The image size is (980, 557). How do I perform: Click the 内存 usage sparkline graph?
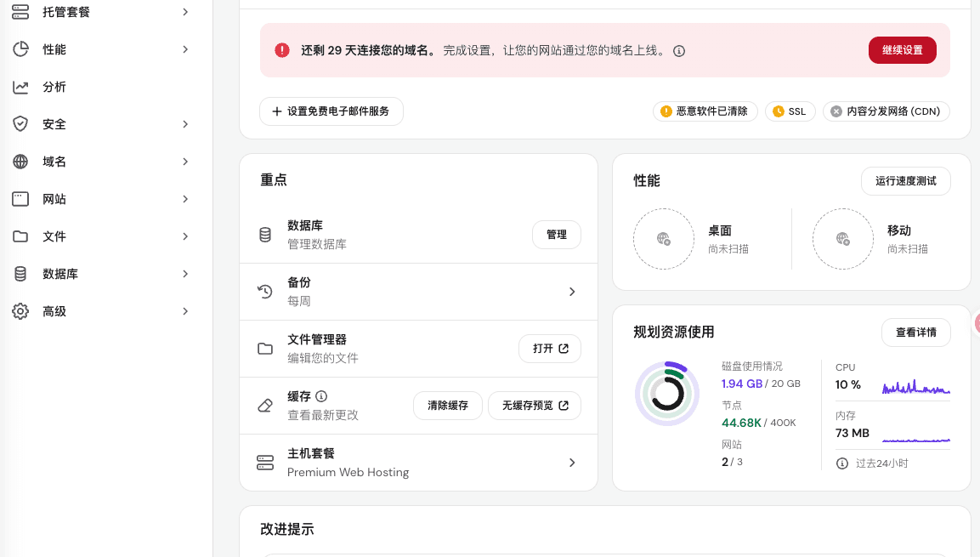click(x=915, y=440)
